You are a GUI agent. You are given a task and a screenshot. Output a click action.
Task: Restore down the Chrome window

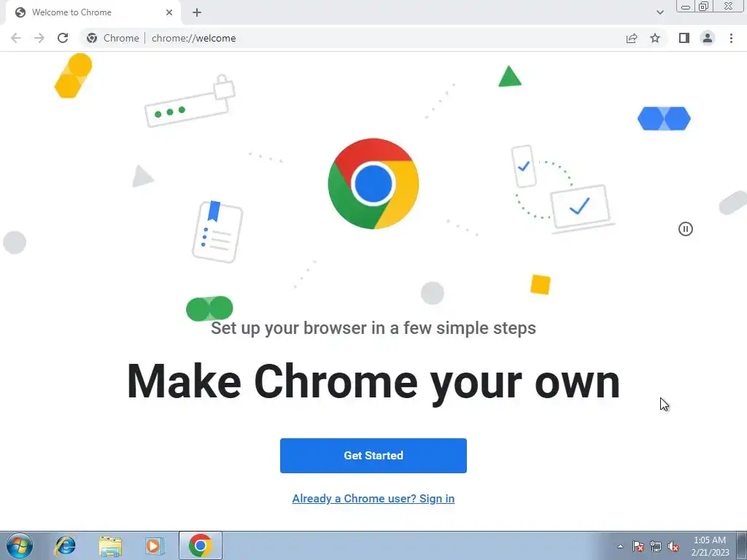coord(704,6)
